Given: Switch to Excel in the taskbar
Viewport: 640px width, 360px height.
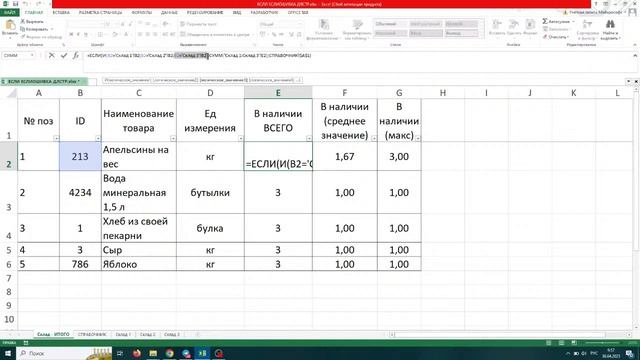Looking at the screenshot, I should pos(202,353).
